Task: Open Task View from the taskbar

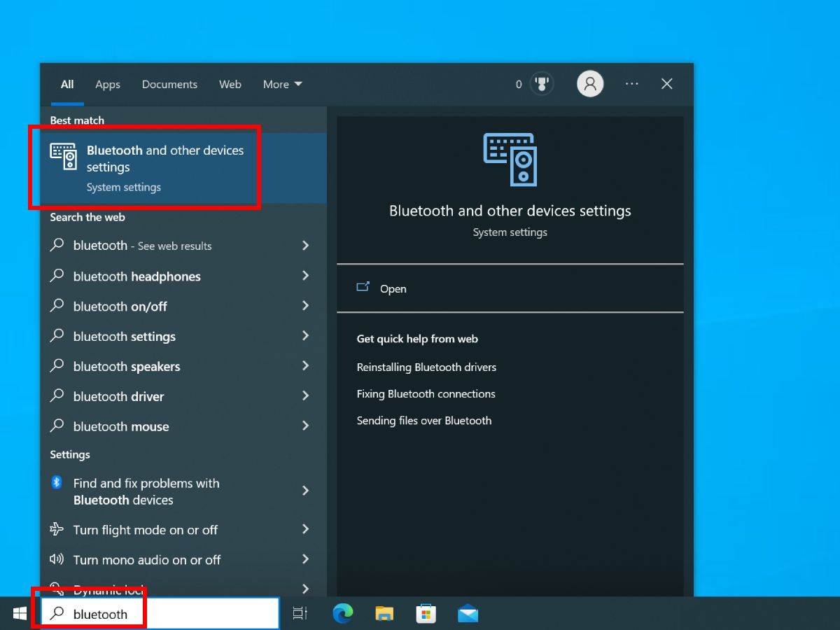Action: (x=300, y=614)
